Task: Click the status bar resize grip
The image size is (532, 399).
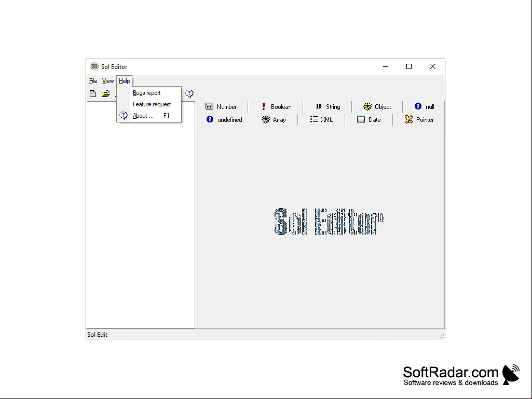Action: point(441,336)
